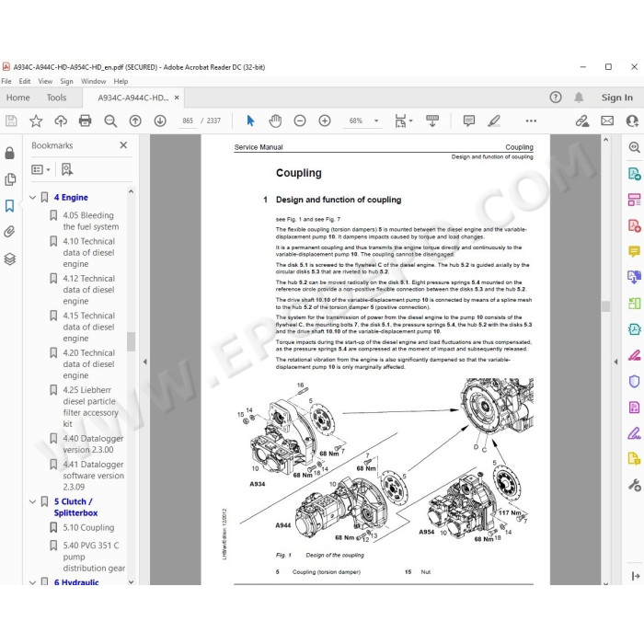Switch to the Tools tab
The width and height of the screenshot is (644, 644).
[56, 98]
